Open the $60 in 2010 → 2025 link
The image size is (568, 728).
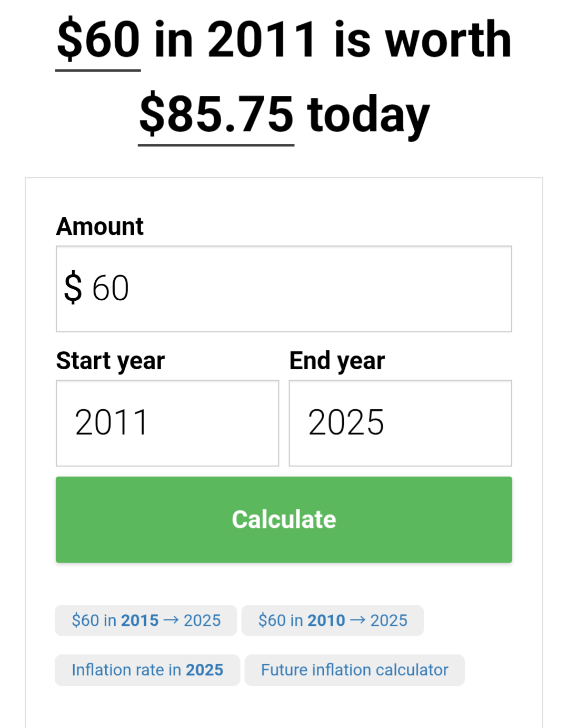click(x=332, y=621)
